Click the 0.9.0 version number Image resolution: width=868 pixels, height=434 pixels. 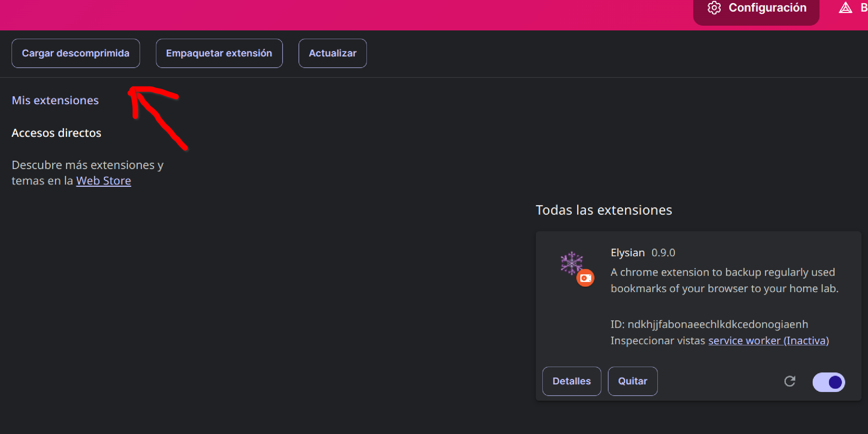pyautogui.click(x=663, y=253)
